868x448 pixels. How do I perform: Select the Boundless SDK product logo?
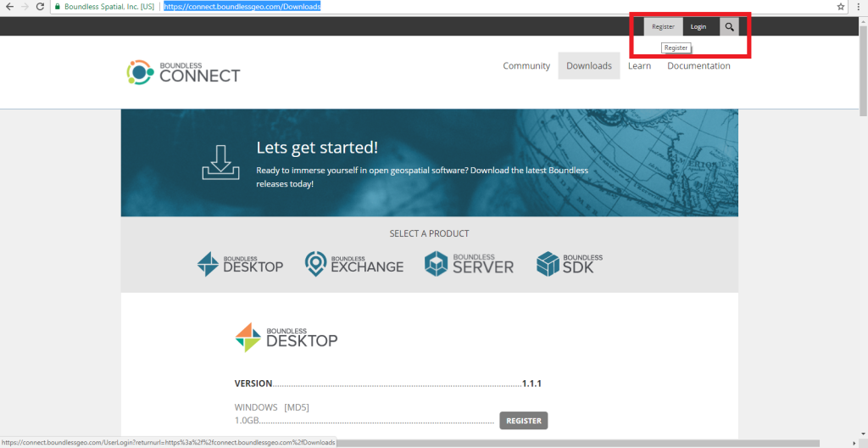point(570,264)
